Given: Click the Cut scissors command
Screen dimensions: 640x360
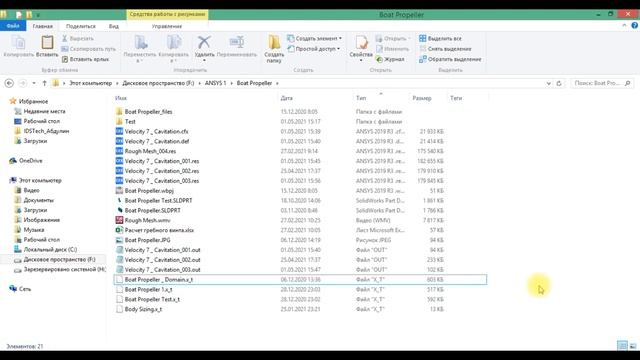Looking at the screenshot, I should tap(78, 38).
